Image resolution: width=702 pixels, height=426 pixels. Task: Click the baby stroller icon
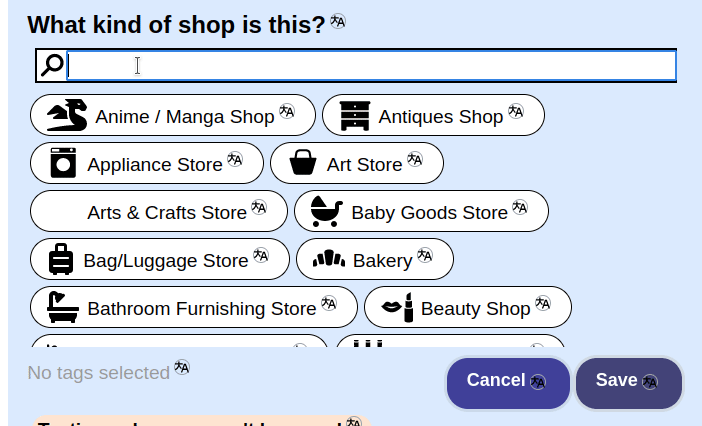[326, 212]
